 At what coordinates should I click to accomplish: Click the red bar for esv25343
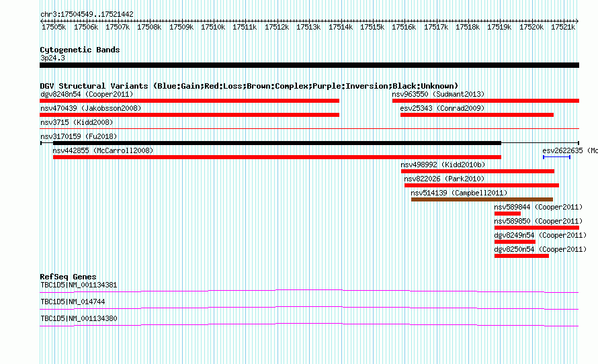[x=477, y=115]
